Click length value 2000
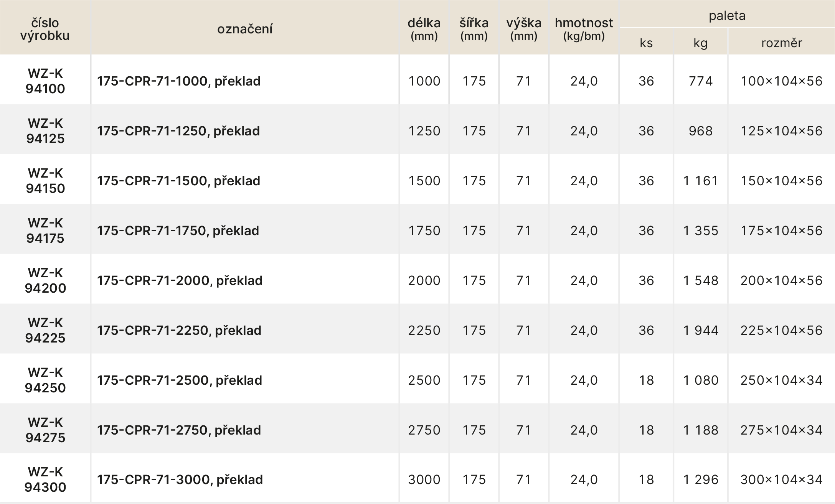This screenshot has width=835, height=504. [424, 281]
